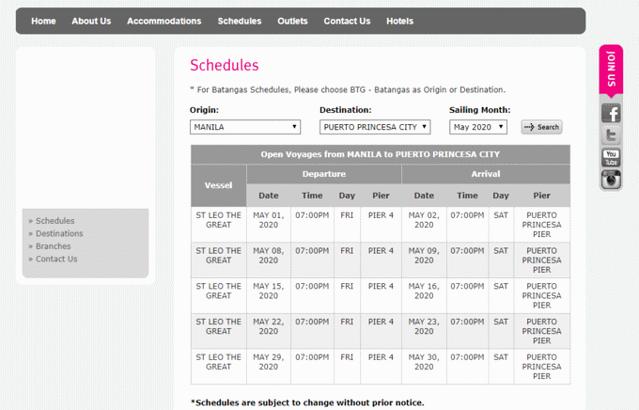Click the pink JOIN US ribbon
Viewport: 639px width, 410px height.
[x=611, y=71]
